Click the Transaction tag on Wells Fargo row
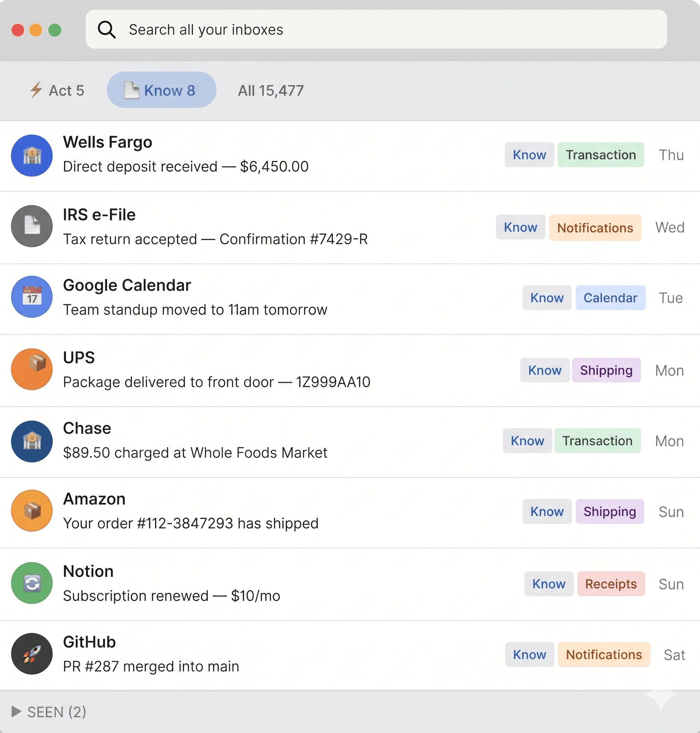 pos(601,155)
